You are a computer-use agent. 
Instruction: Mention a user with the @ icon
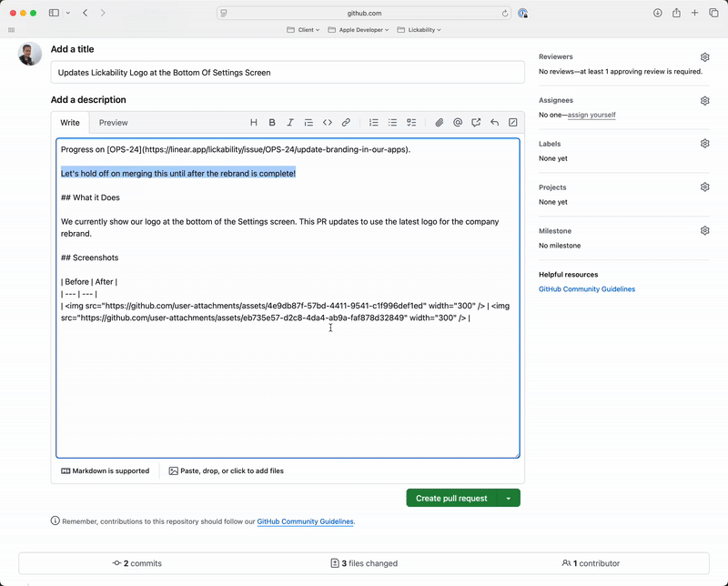click(458, 123)
